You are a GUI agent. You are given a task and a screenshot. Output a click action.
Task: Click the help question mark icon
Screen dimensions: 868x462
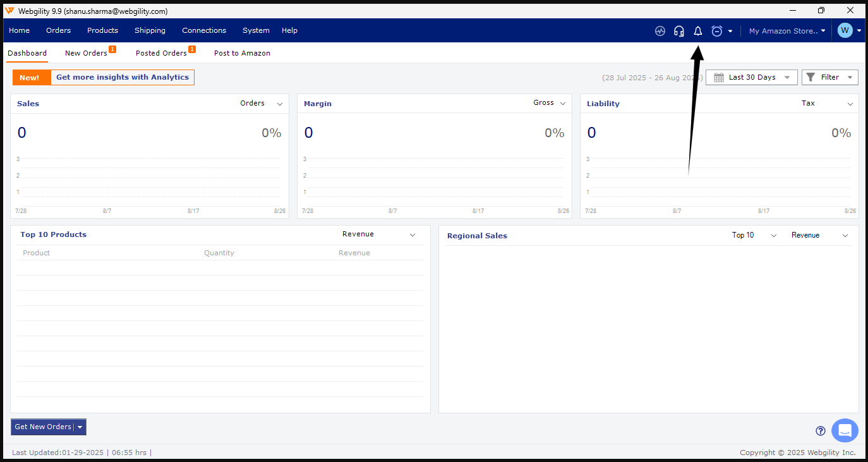(821, 431)
